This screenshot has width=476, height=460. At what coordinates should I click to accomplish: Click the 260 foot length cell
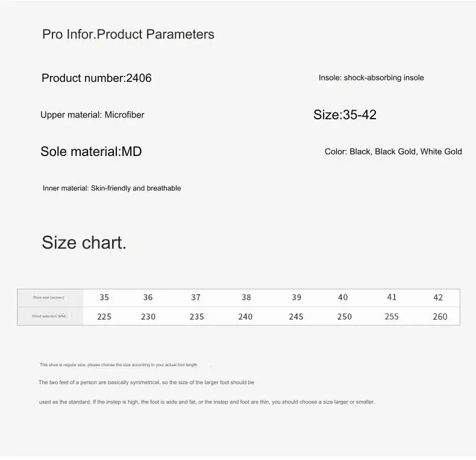[x=440, y=317]
